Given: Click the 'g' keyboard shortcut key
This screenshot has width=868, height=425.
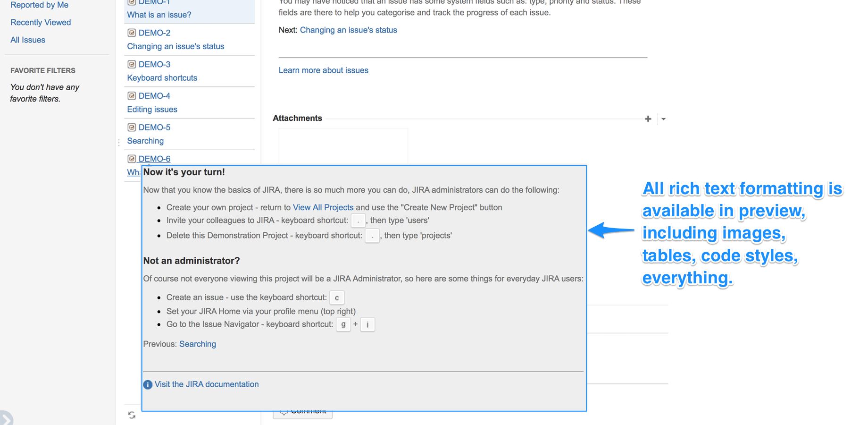Looking at the screenshot, I should (343, 324).
